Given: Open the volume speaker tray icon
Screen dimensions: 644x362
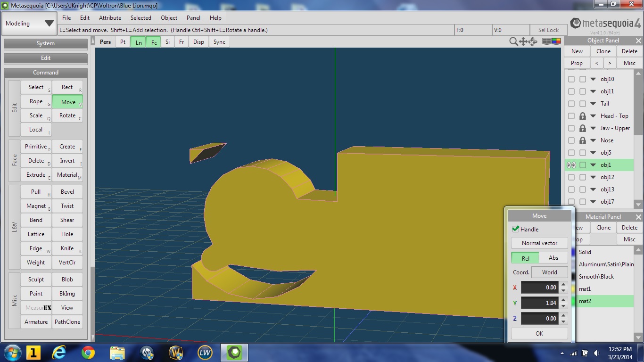Looking at the screenshot, I should coord(596,353).
